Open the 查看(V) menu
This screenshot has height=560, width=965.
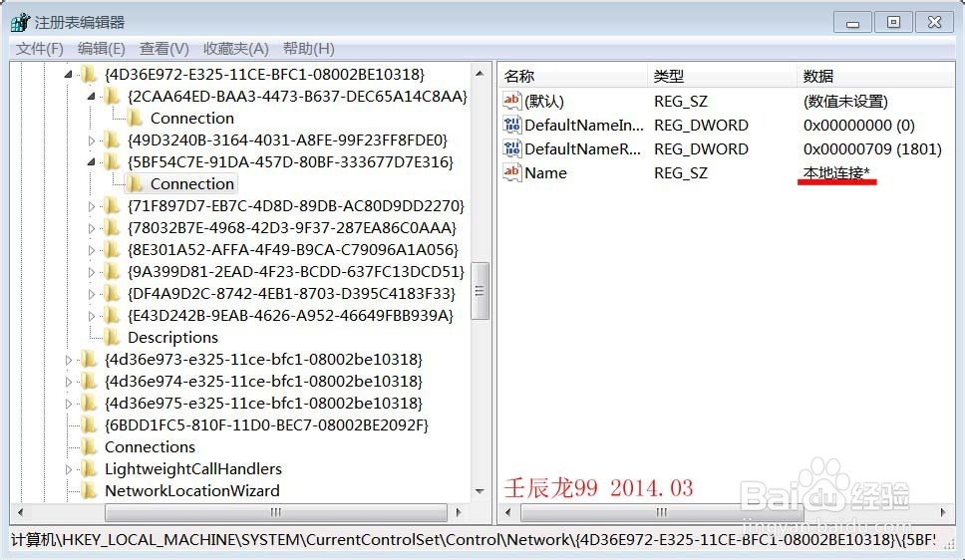(x=164, y=49)
